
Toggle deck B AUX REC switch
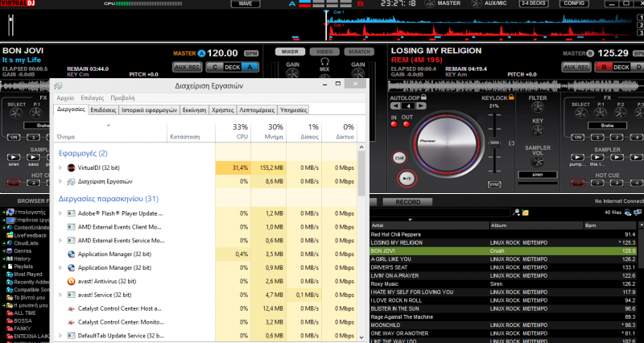576,67
